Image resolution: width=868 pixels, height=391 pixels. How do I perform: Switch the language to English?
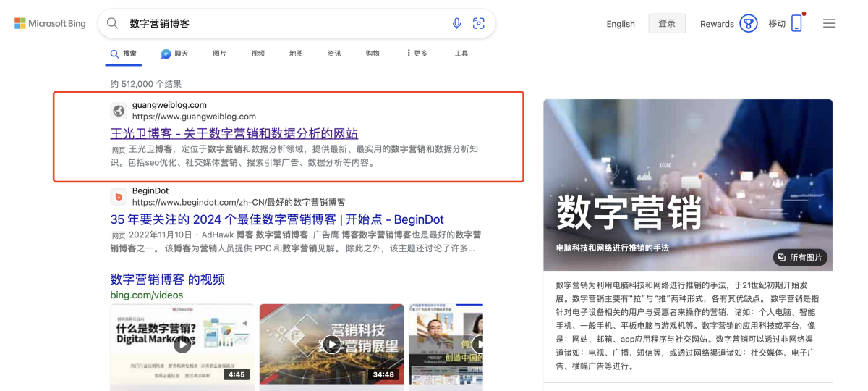point(621,24)
